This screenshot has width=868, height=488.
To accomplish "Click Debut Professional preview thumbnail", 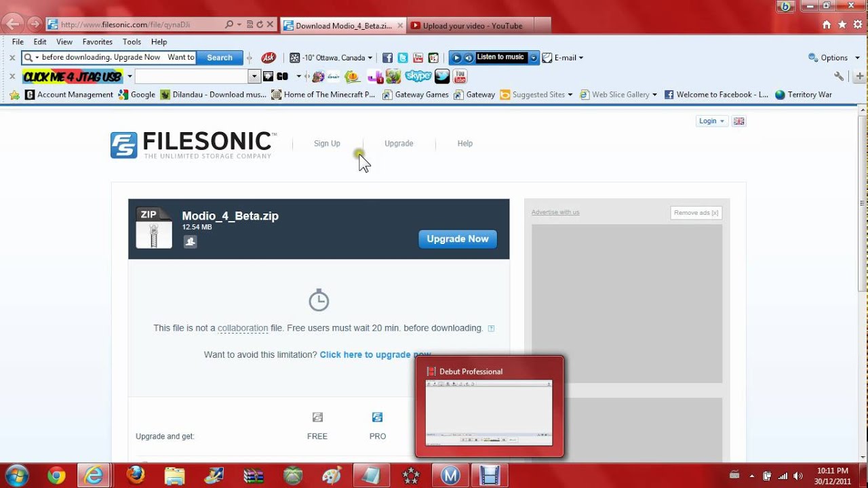I will tap(489, 413).
